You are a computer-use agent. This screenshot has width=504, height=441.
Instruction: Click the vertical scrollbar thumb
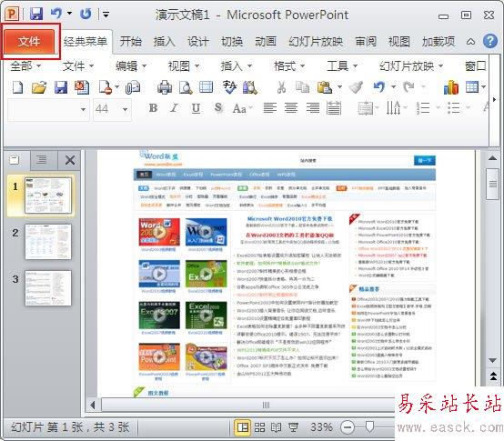pos(492,184)
